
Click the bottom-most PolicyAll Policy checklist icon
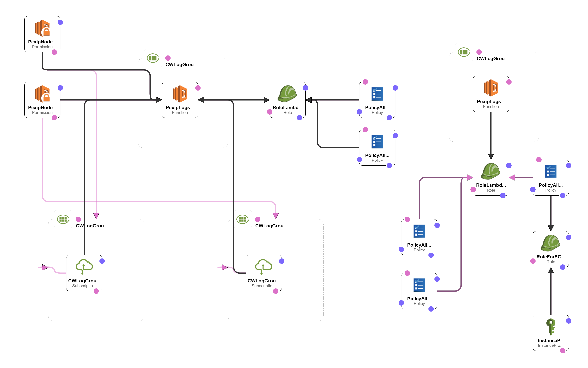419,285
